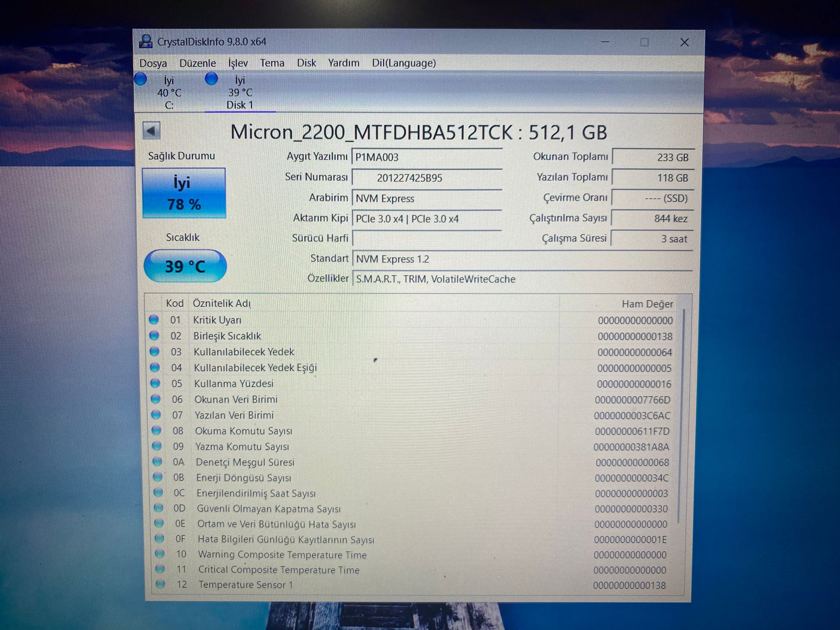840x630 pixels.
Task: Click the Öznitelik Adı column header
Action: 222,303
